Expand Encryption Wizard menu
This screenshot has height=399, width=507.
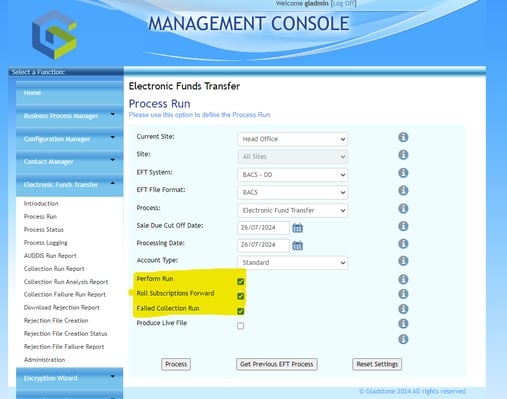point(69,378)
